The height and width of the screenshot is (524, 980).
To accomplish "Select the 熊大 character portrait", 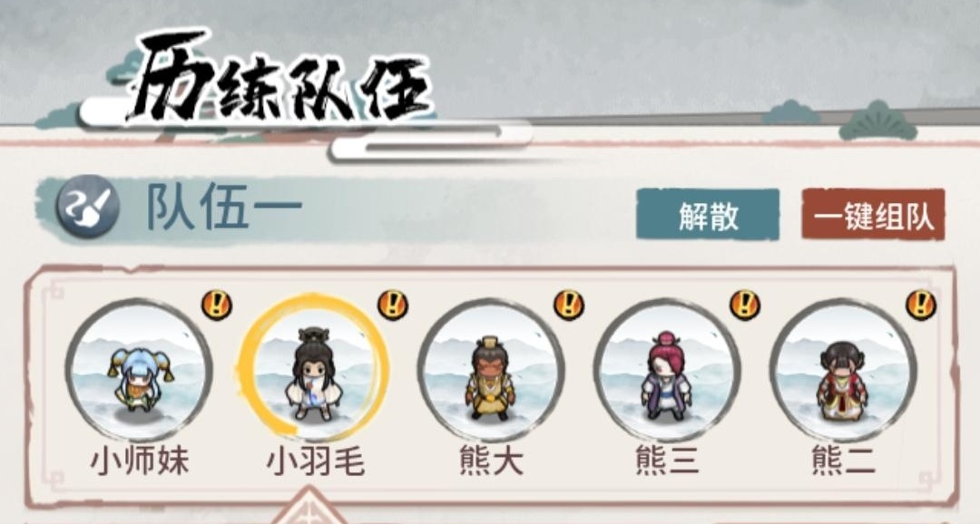I will pos(491,371).
